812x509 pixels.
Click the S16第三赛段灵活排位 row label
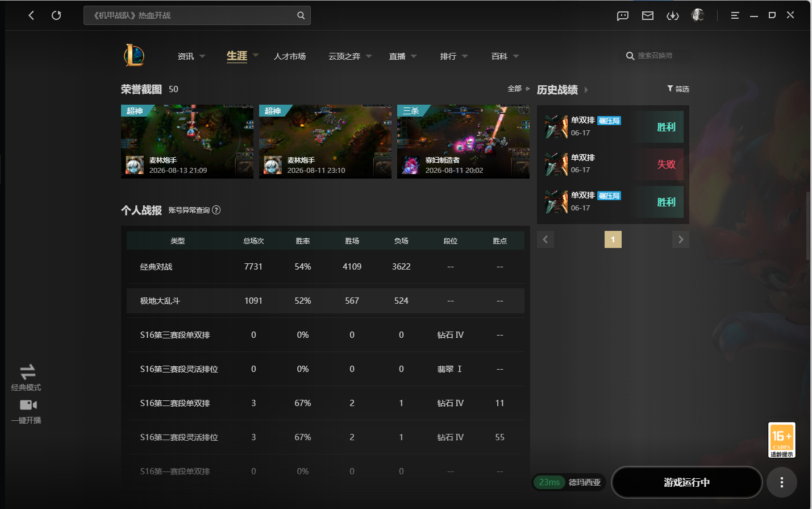pyautogui.click(x=179, y=369)
